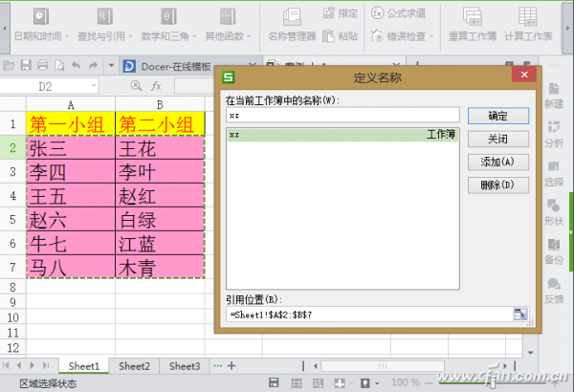This screenshot has height=392, width=574.
Task: Expand the Other Functions dropdown
Action: pyautogui.click(x=249, y=36)
